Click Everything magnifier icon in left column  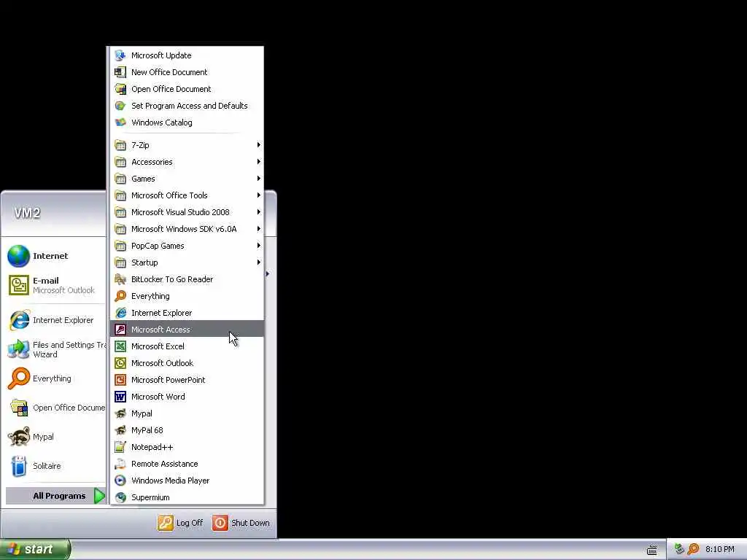[18, 378]
